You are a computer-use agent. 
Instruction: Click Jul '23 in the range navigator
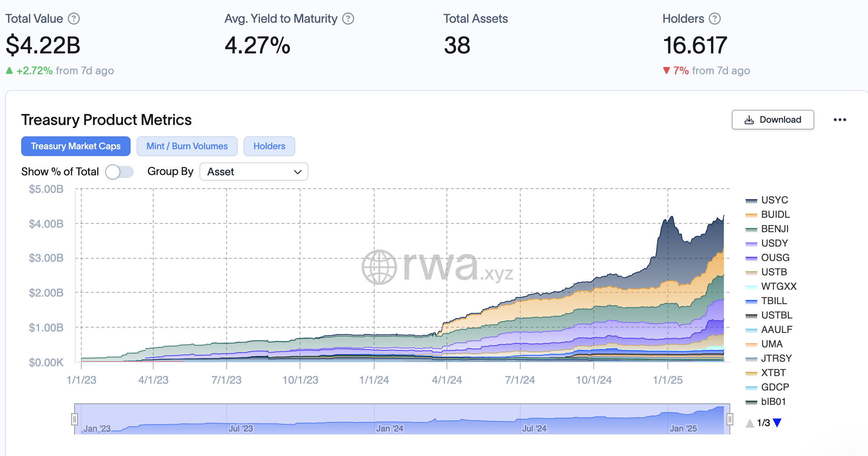[241, 428]
